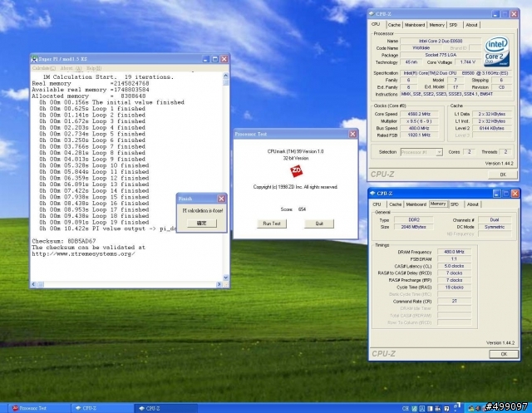Click the FSB:DRAM 1:1 value

click(x=455, y=259)
